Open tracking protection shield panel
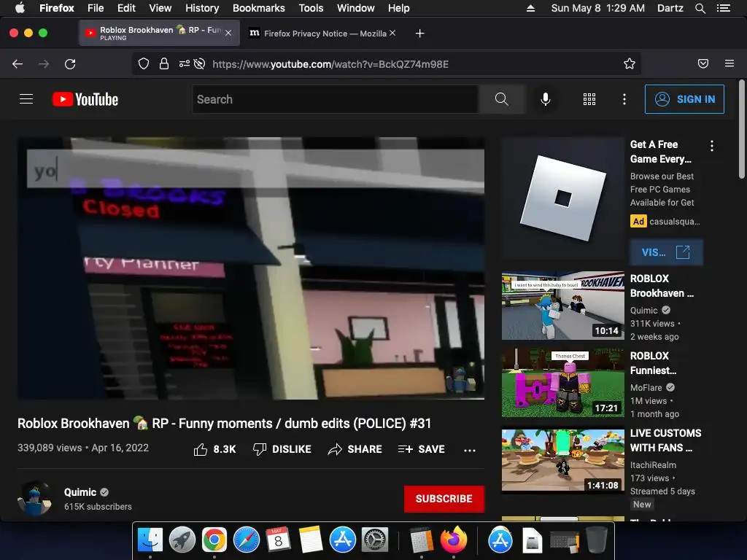747x560 pixels. [144, 64]
